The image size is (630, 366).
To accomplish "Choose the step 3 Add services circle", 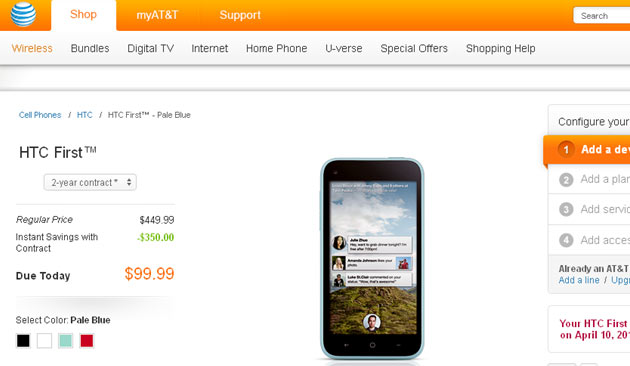I will (566, 209).
